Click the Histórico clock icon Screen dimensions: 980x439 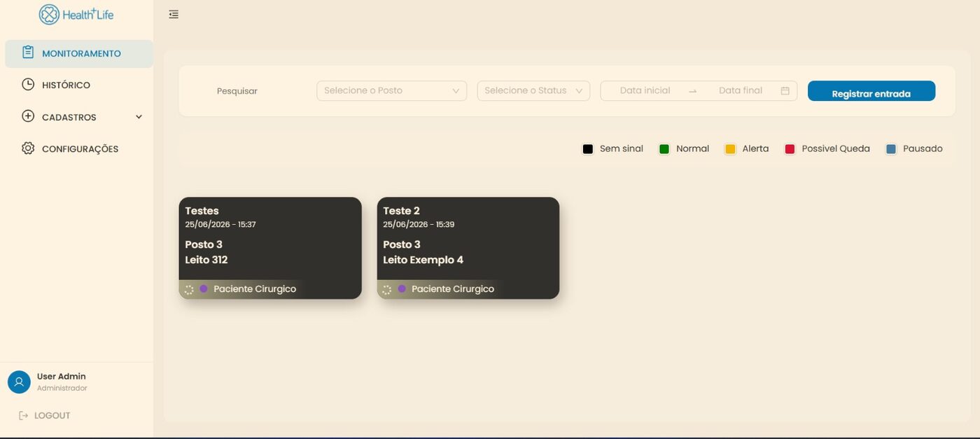(x=28, y=84)
